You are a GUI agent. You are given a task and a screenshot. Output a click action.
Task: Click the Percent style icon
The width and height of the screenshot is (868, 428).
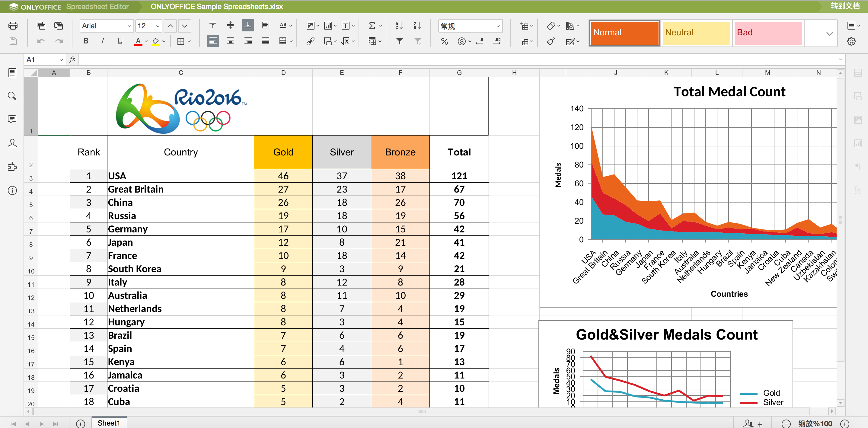445,41
